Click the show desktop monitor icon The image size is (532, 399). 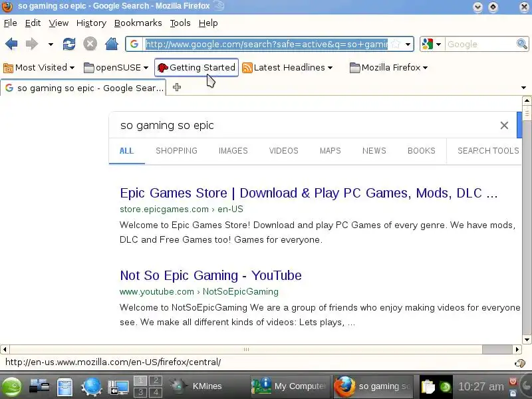click(118, 387)
